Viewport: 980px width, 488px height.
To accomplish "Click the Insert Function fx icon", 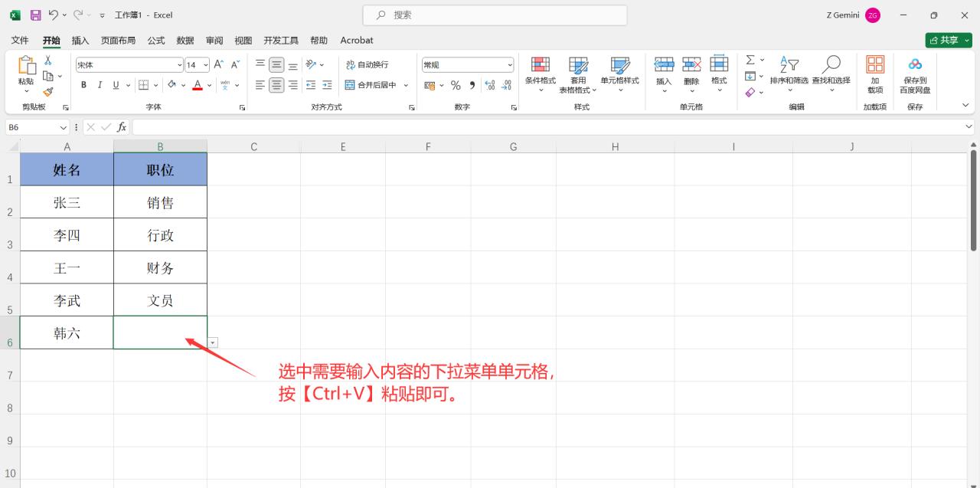I will (x=122, y=127).
